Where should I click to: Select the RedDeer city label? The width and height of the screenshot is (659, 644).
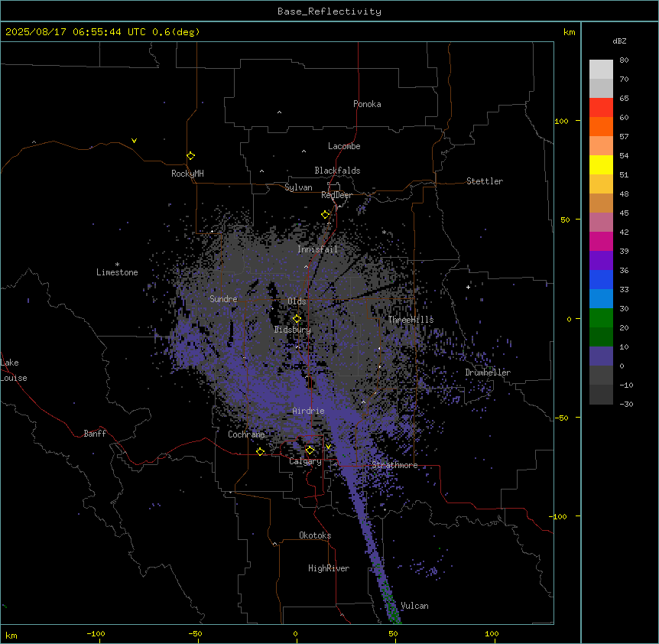pos(336,195)
